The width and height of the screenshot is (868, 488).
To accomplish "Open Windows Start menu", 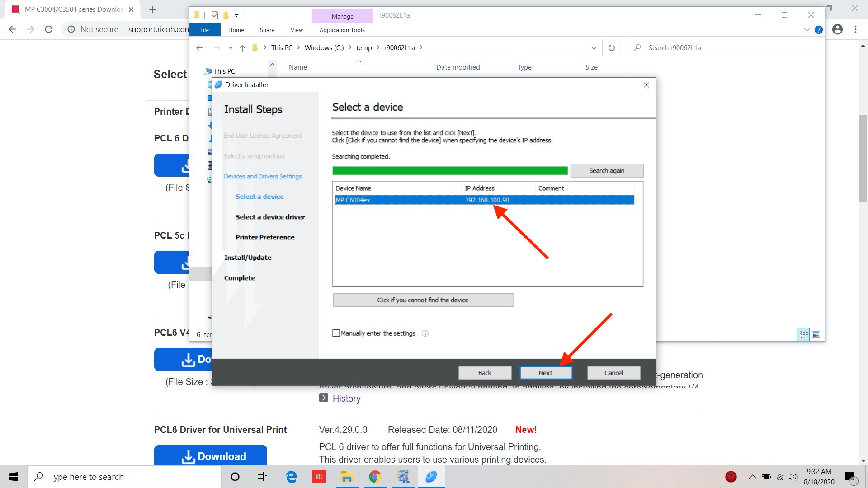I will [14, 477].
